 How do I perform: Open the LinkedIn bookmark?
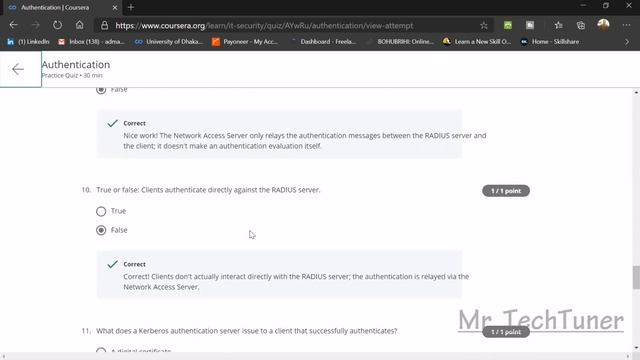[28, 42]
